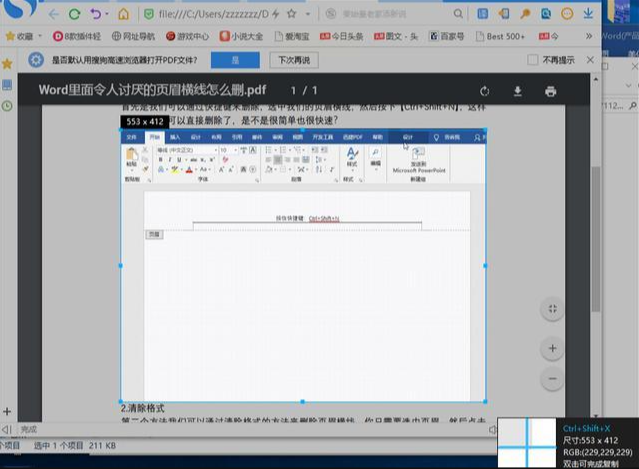Image resolution: width=639 pixels, height=469 pixels.
Task: Download the PDF file
Action: coord(518,91)
